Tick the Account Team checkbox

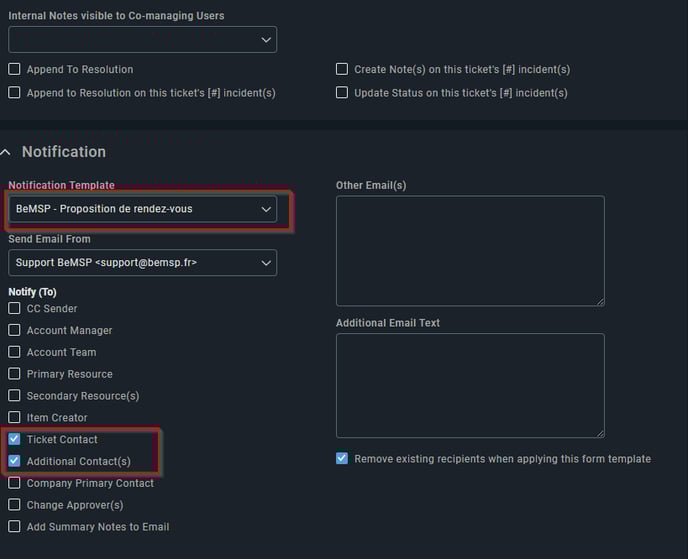[14, 352]
